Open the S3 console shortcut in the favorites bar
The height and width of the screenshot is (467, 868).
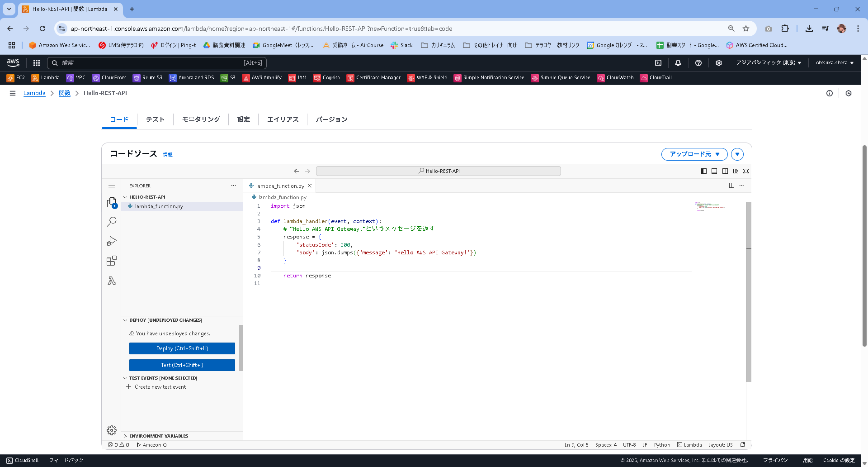coord(228,77)
